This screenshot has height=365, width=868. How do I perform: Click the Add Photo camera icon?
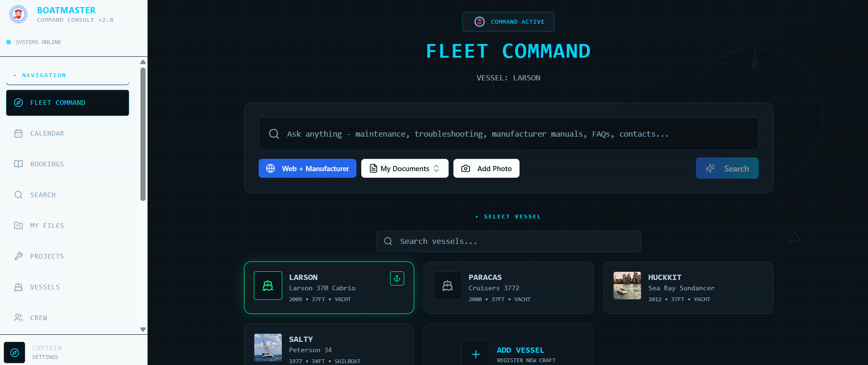(x=466, y=168)
